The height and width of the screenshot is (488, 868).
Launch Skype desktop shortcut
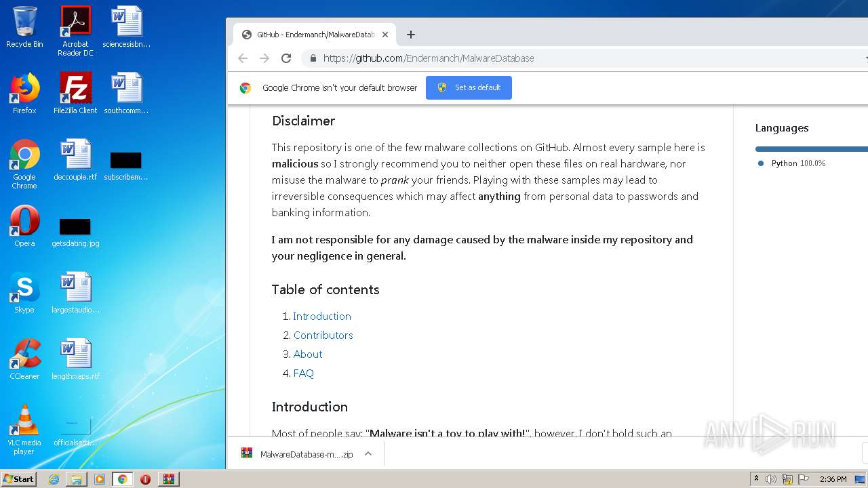[24, 293]
